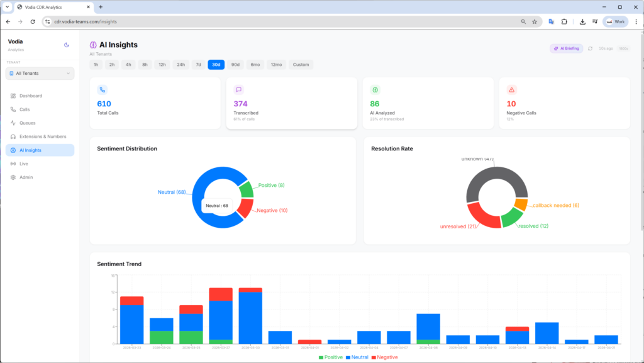This screenshot has width=644, height=363.
Task: Select the 12h time range
Action: coord(162,64)
